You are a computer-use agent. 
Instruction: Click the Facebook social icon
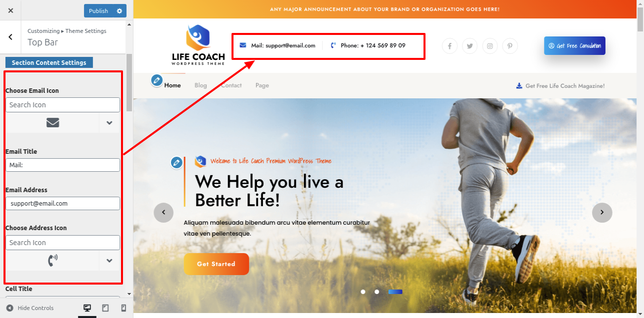(449, 46)
